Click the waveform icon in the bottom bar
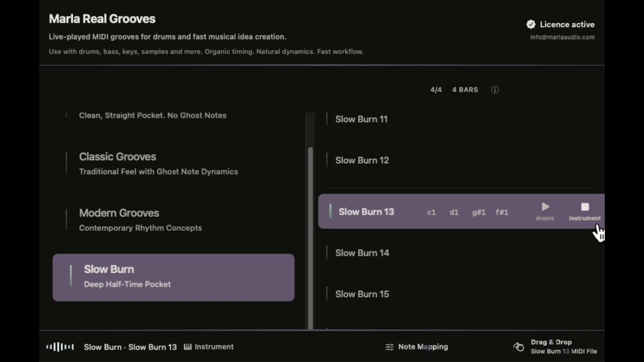The width and height of the screenshot is (644, 362). point(60,346)
